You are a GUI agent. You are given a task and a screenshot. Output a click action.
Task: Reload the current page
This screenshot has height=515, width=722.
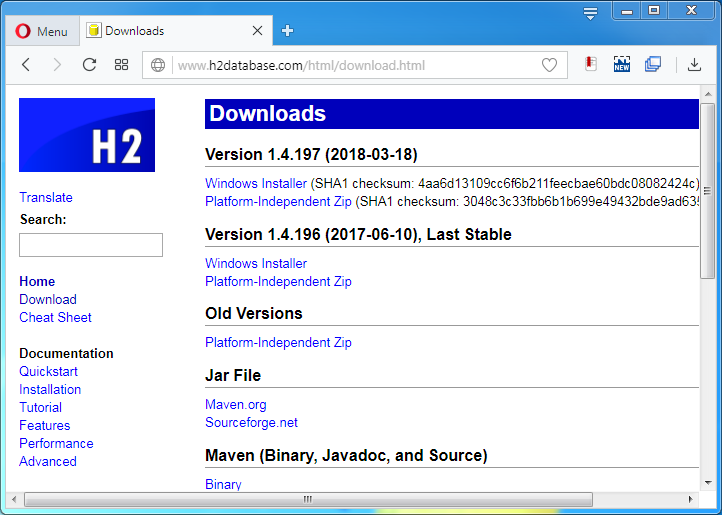pyautogui.click(x=89, y=65)
